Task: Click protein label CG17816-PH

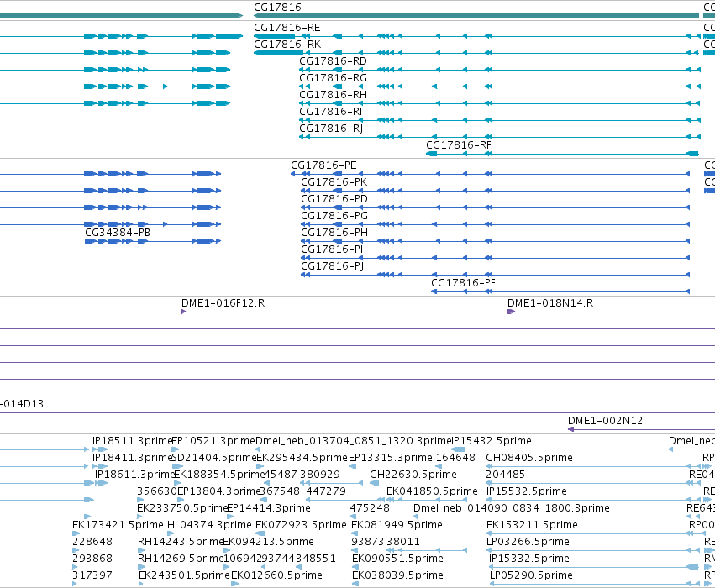Action: tap(334, 233)
